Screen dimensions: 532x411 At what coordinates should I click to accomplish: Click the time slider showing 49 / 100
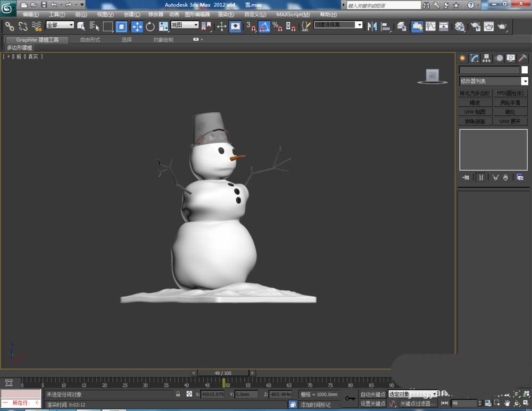coord(223,373)
